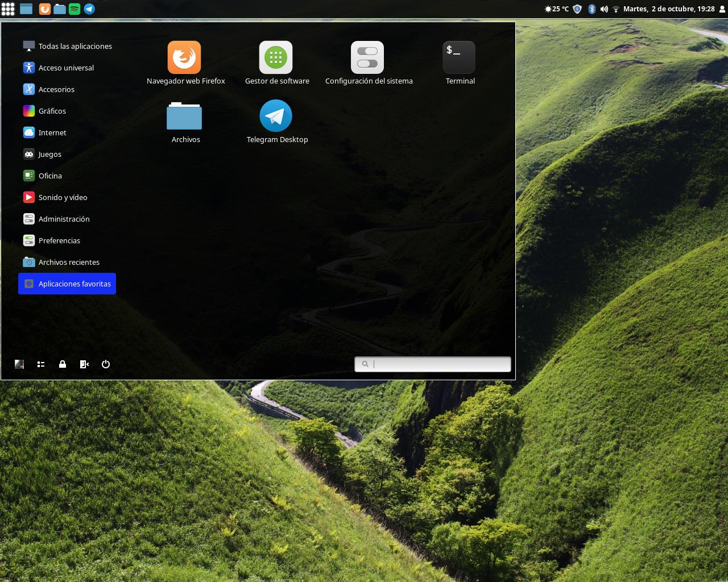Launch Spotify from the top panel
Image resolution: width=728 pixels, height=582 pixels.
tap(75, 9)
